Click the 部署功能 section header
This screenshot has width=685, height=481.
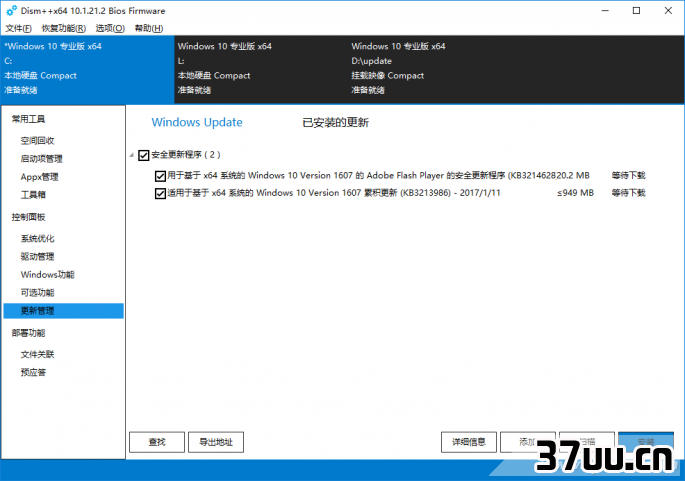pyautogui.click(x=28, y=333)
